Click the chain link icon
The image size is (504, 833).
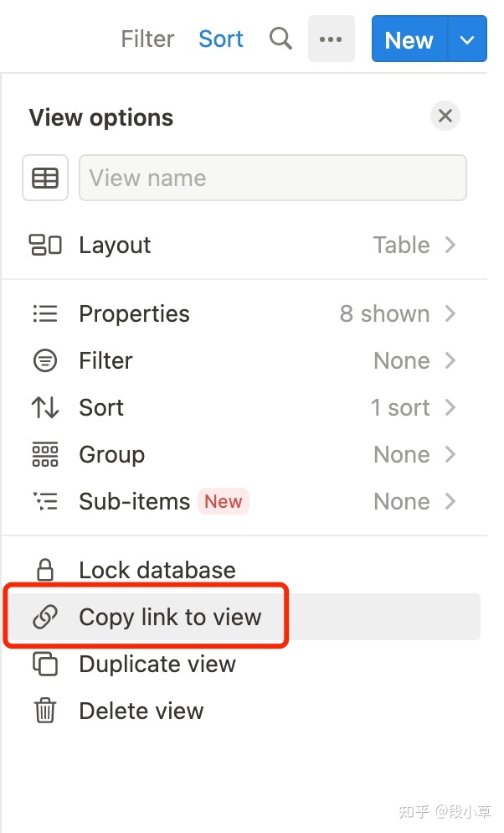click(45, 617)
